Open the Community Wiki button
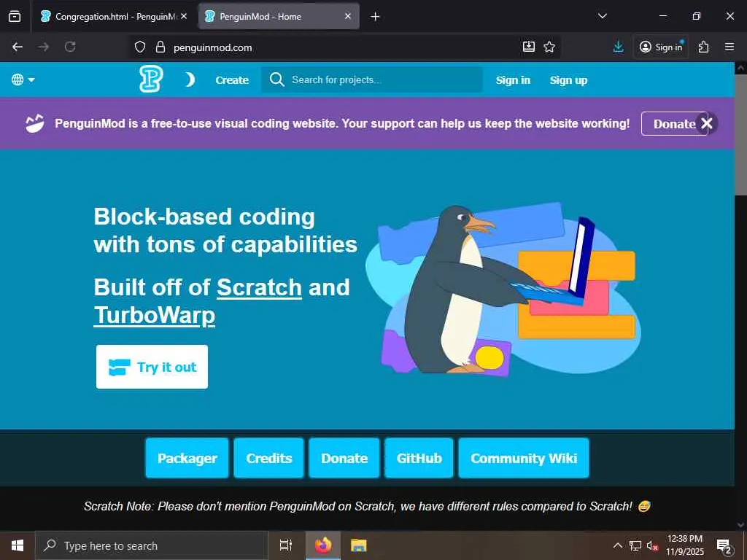This screenshot has height=560, width=747. pos(524,458)
